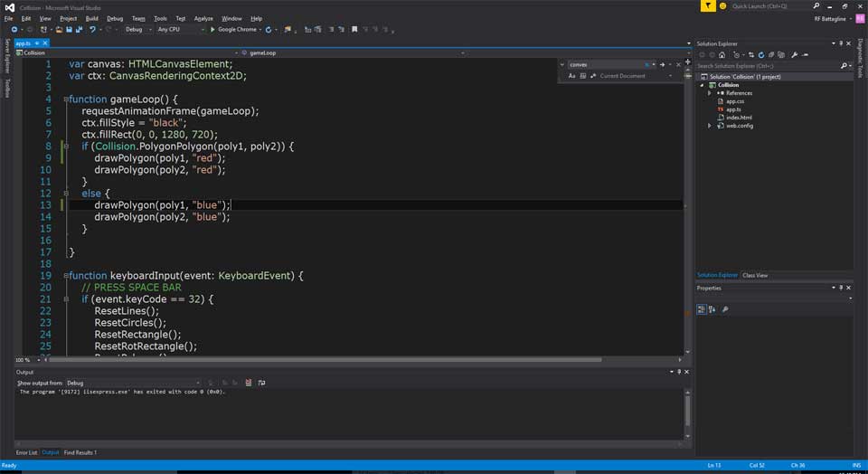Open the Build menu
Viewport: 868px width, 474px height.
tap(92, 19)
